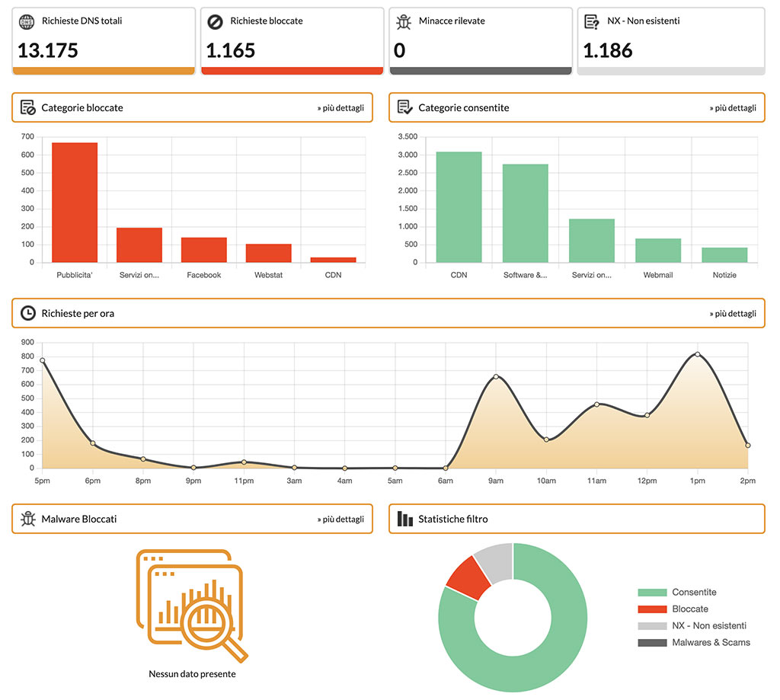Click the Richieste DNS totali value 13.175

pos(48,50)
